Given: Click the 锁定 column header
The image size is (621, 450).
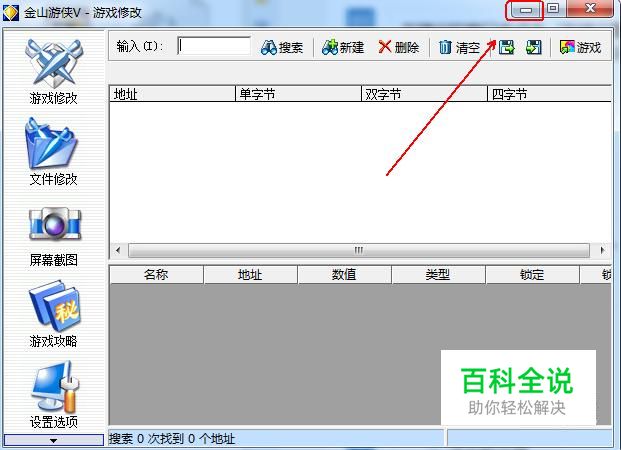Looking at the screenshot, I should (x=532, y=275).
